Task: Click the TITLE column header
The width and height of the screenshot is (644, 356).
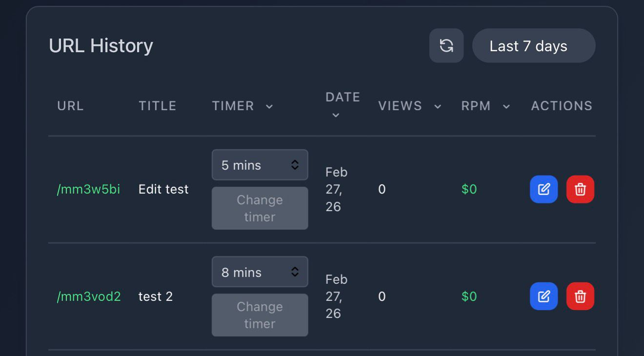Action: click(x=157, y=106)
